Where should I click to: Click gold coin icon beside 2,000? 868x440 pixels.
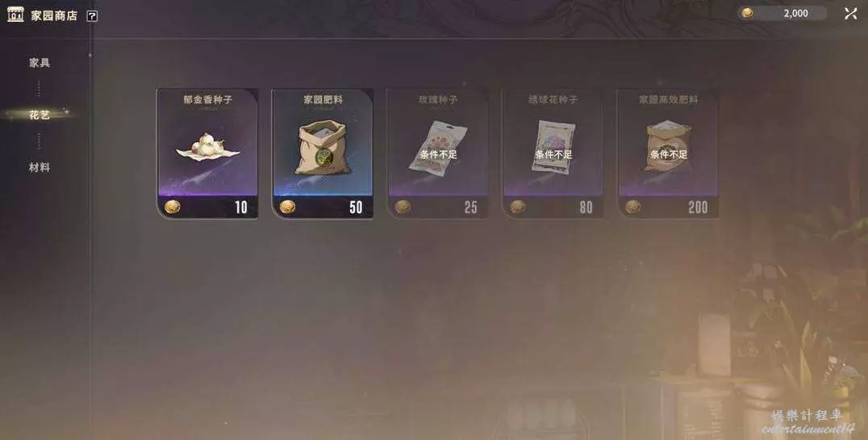tap(747, 13)
